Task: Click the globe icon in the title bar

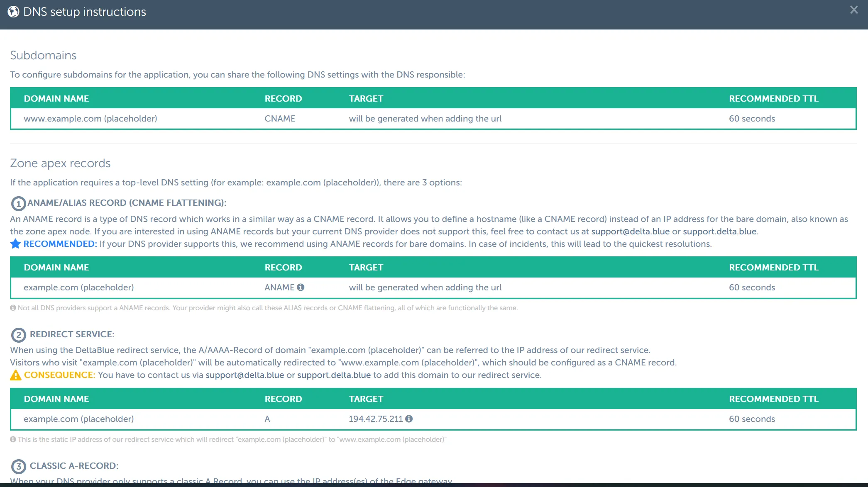Action: click(x=14, y=11)
